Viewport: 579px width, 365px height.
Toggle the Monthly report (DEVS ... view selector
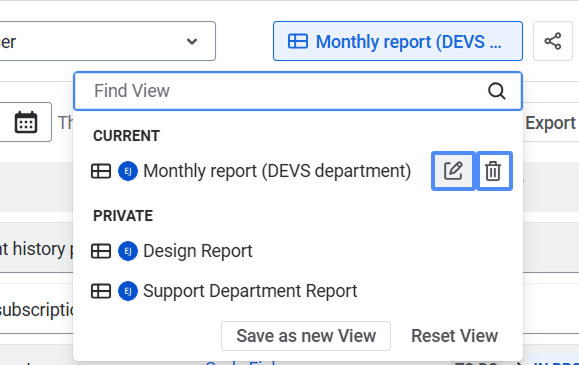click(398, 41)
